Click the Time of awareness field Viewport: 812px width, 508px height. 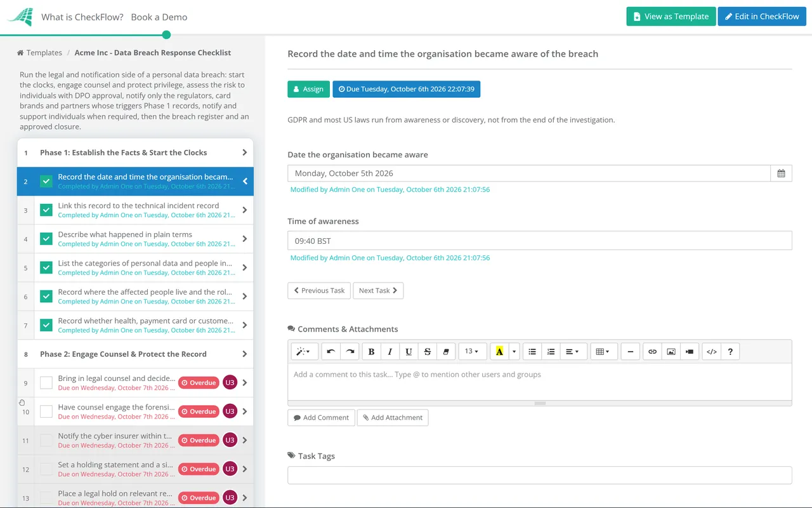click(x=540, y=241)
